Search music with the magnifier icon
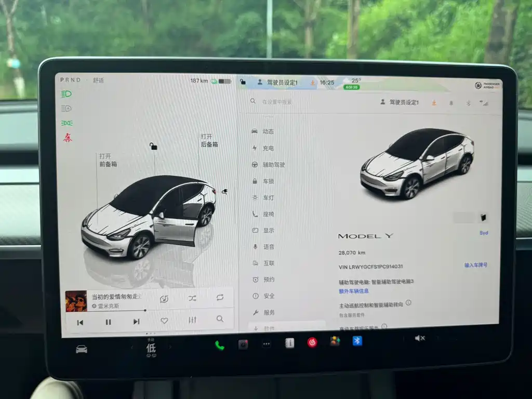This screenshot has width=532, height=399. pyautogui.click(x=220, y=318)
